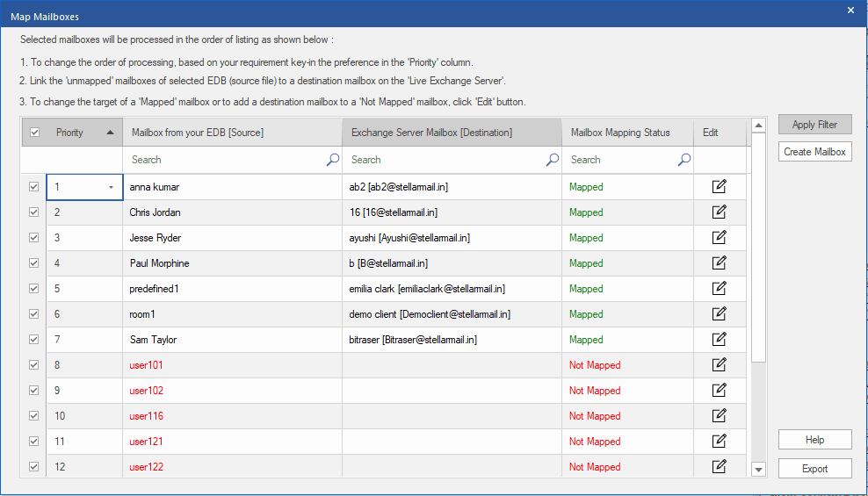Uncheck the user121 row checkbox

point(33,442)
